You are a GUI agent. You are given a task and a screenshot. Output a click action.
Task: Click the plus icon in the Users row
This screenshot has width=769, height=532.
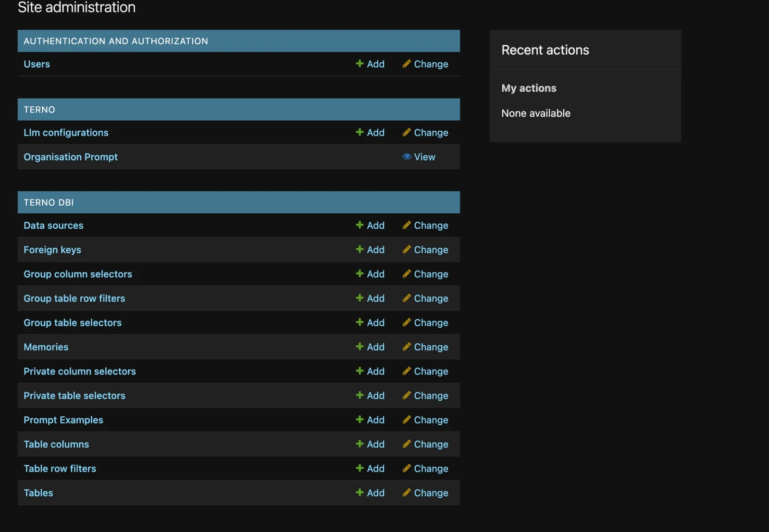tap(360, 63)
